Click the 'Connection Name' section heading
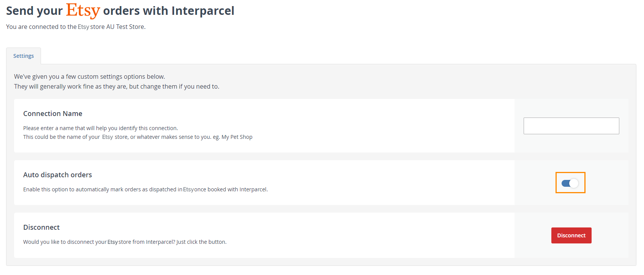This screenshot has height=275, width=644. pyautogui.click(x=53, y=114)
